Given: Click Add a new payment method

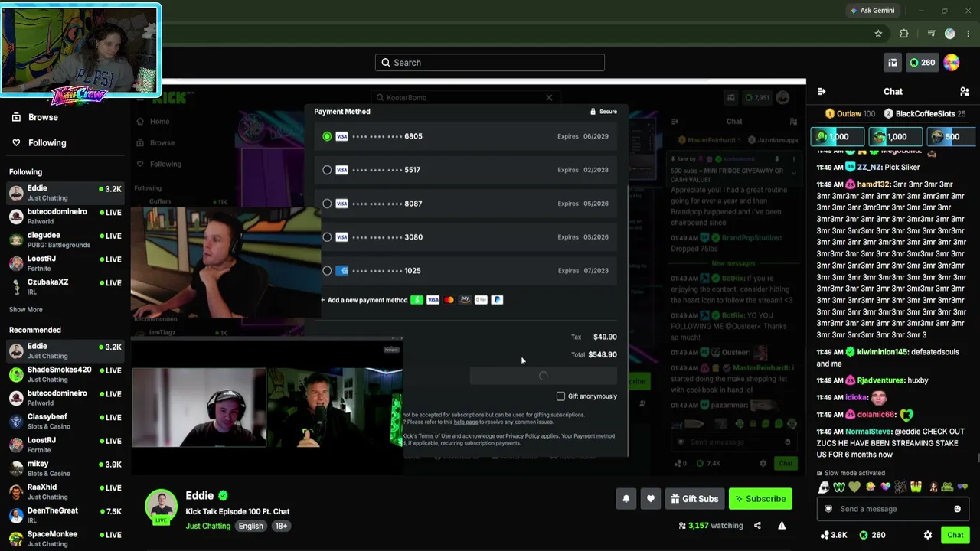Looking at the screenshot, I should [364, 300].
